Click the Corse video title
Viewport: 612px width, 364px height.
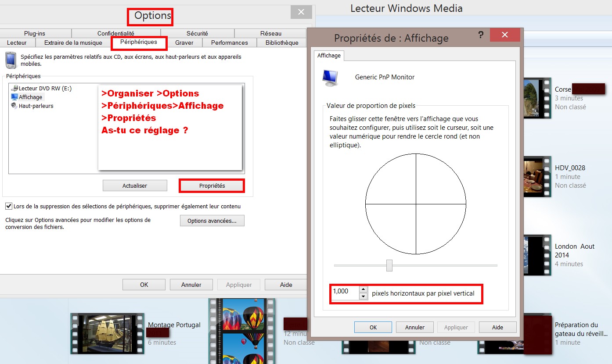pos(563,89)
